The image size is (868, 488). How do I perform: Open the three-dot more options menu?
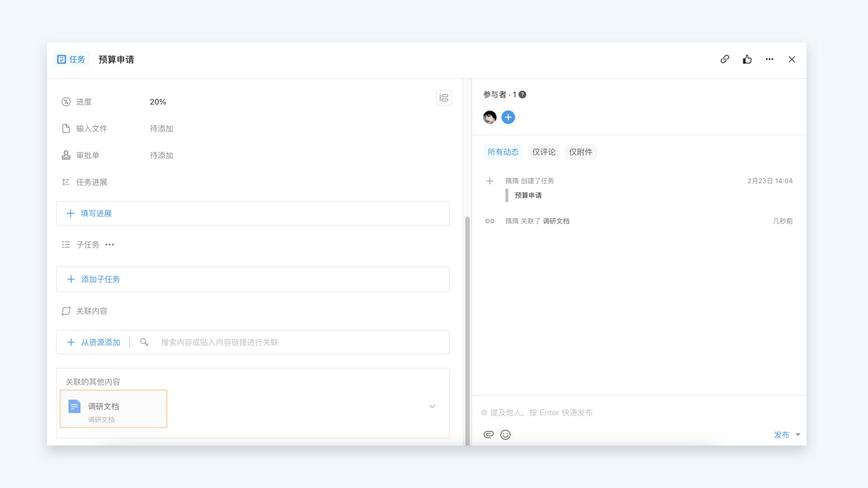[769, 59]
